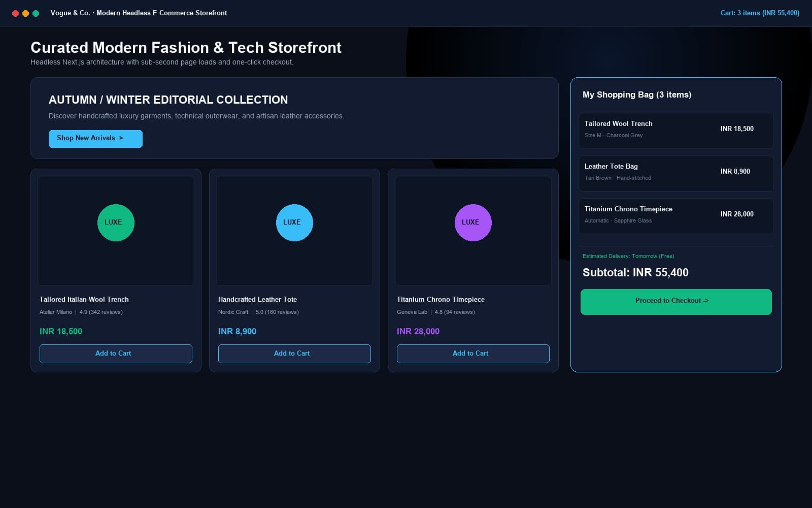Click the purple LUXE badge on Chrono Timepiece
This screenshot has width=812, height=508.
tap(473, 223)
